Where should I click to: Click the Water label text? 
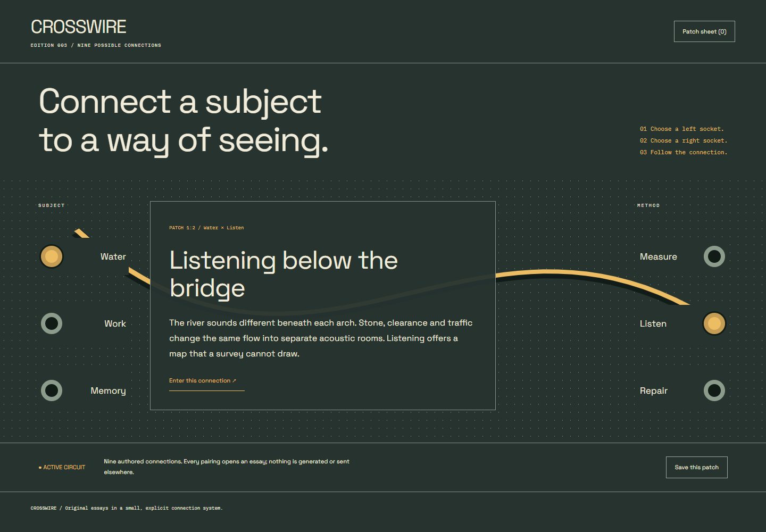pyautogui.click(x=113, y=256)
